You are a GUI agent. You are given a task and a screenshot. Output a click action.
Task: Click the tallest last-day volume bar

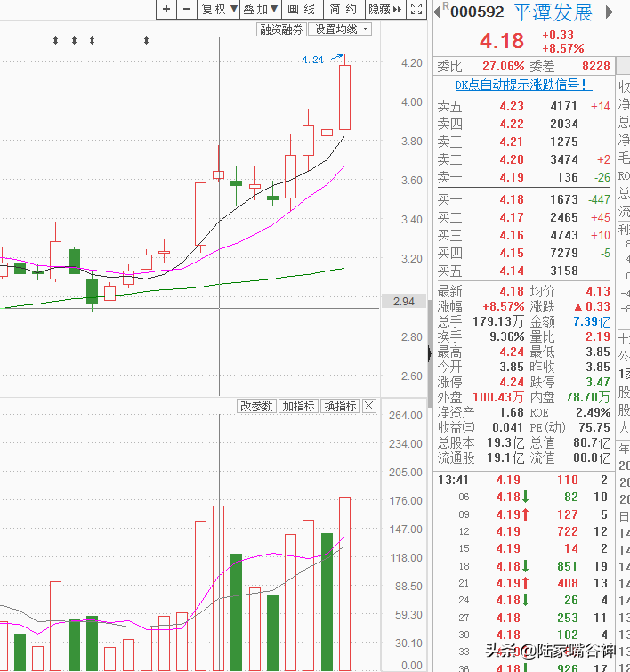point(344,584)
